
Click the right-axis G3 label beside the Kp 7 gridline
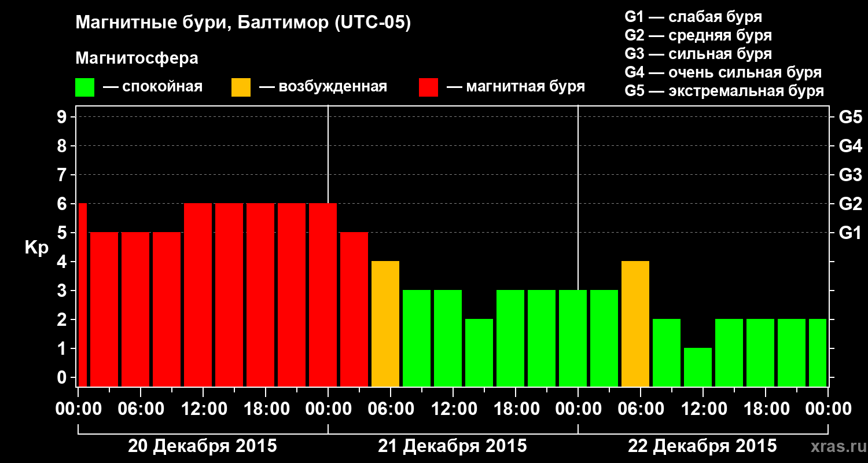point(850,175)
